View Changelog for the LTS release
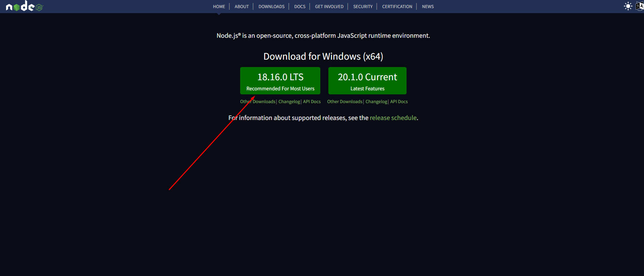The image size is (644, 276). tap(289, 102)
